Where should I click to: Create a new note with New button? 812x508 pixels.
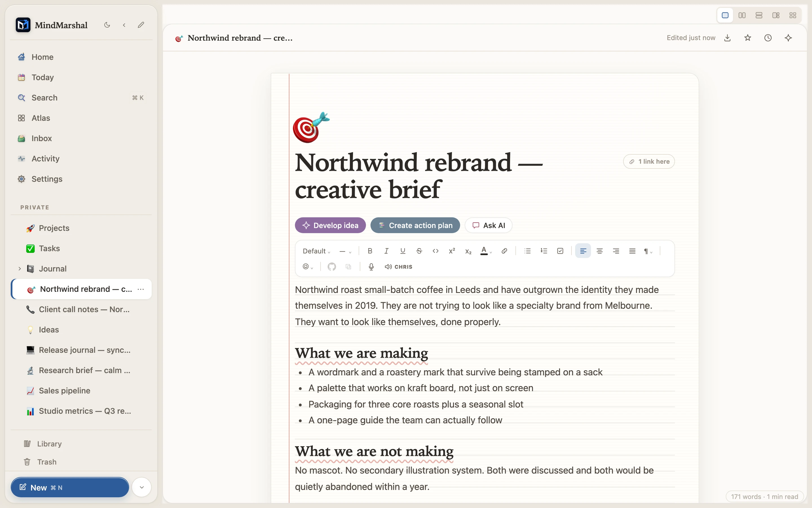coord(70,487)
